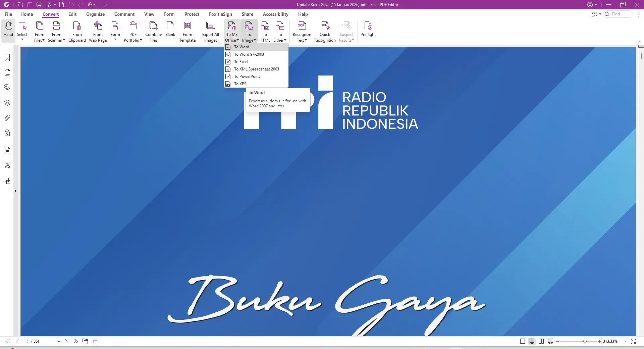
Task: Click the Print icon in the title bar
Action: point(39,5)
